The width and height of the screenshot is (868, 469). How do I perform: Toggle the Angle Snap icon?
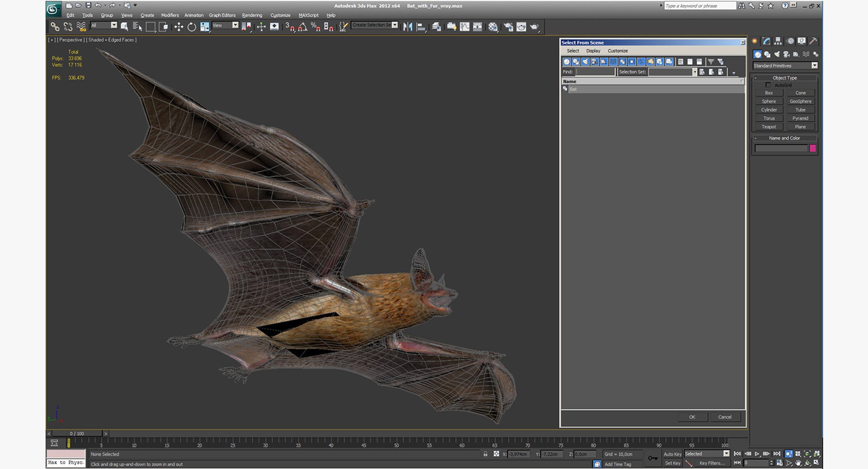point(303,27)
